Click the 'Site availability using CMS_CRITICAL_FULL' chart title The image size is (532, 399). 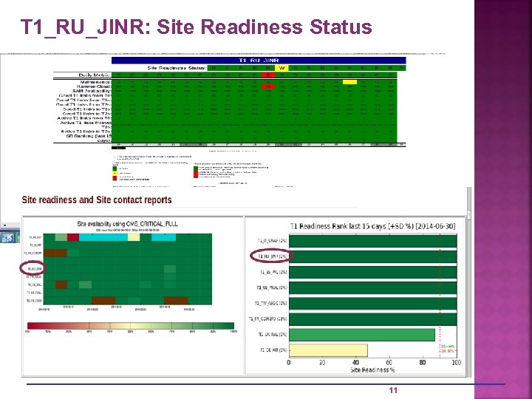(128, 224)
